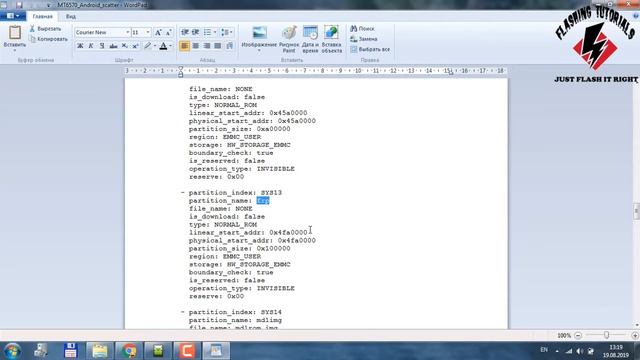
Task: Insert date and time (Дата и время)
Action: pos(310,39)
